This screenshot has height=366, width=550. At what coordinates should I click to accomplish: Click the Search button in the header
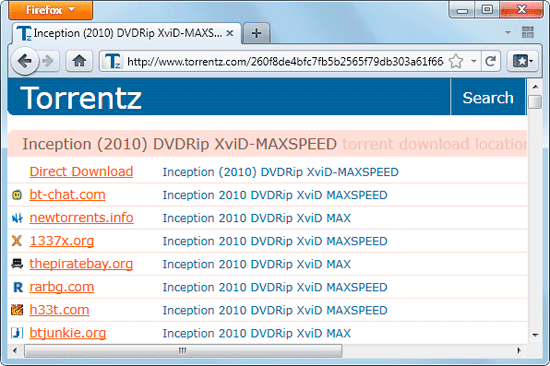click(x=488, y=98)
